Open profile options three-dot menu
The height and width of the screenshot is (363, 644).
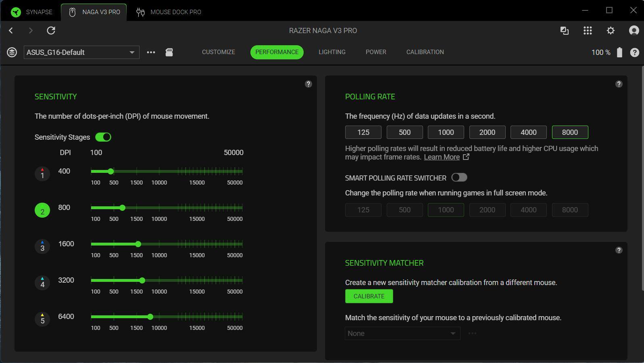[151, 52]
